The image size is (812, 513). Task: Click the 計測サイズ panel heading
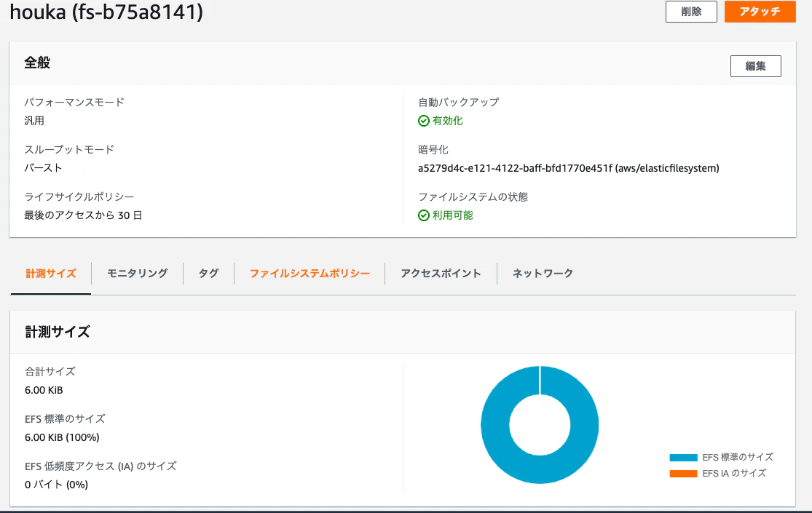(58, 332)
